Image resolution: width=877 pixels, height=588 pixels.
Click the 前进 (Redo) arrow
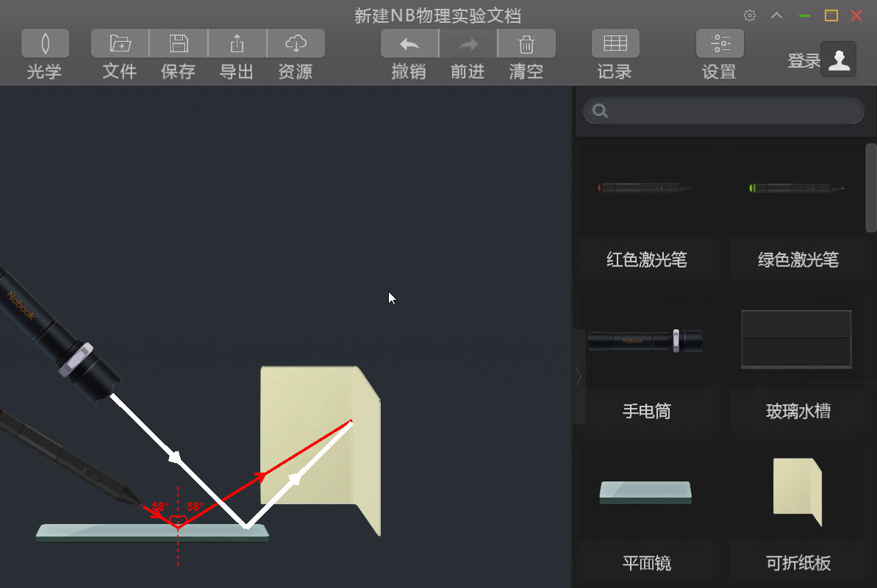(468, 43)
